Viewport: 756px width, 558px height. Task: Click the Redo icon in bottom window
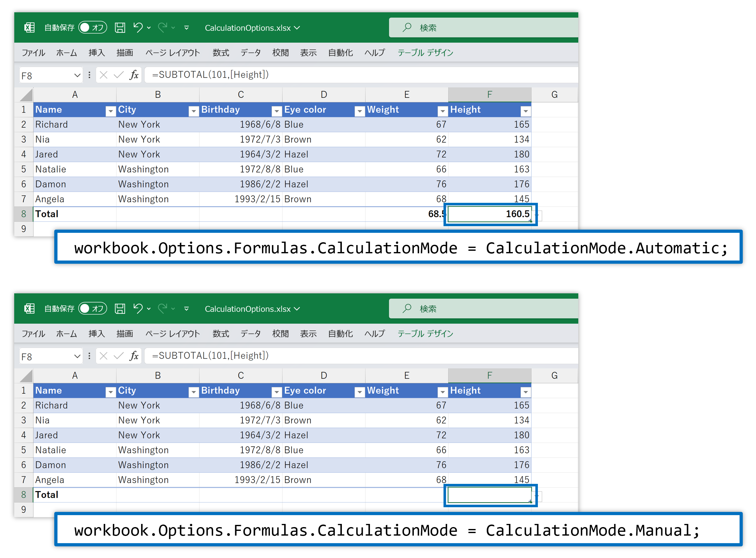click(x=163, y=308)
